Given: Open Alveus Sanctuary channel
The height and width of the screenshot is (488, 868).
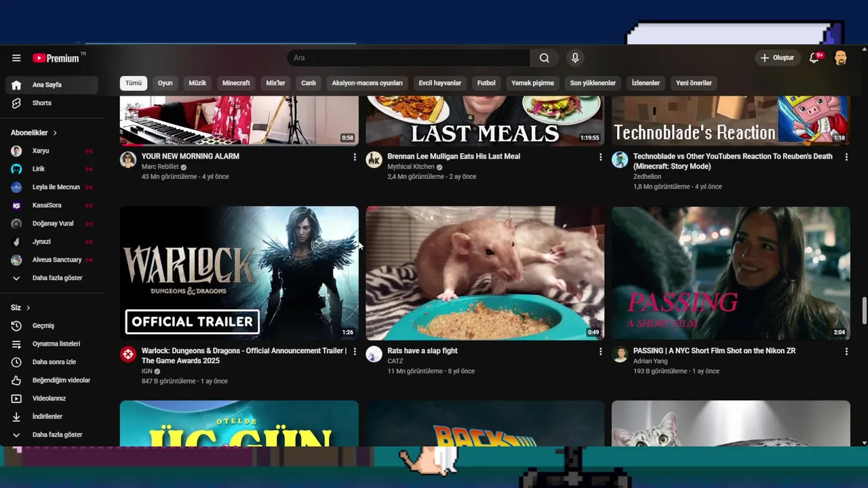Looking at the screenshot, I should (x=52, y=260).
